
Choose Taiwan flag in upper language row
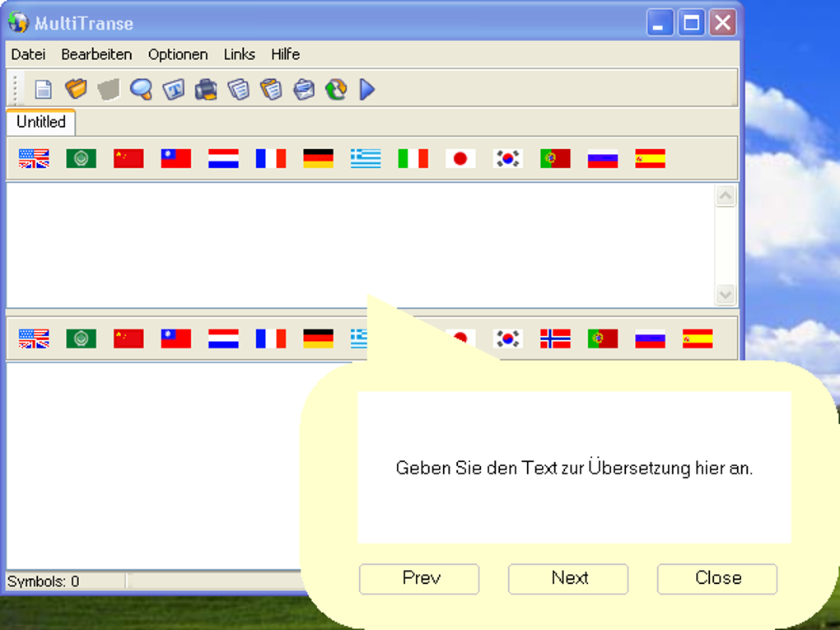click(176, 159)
